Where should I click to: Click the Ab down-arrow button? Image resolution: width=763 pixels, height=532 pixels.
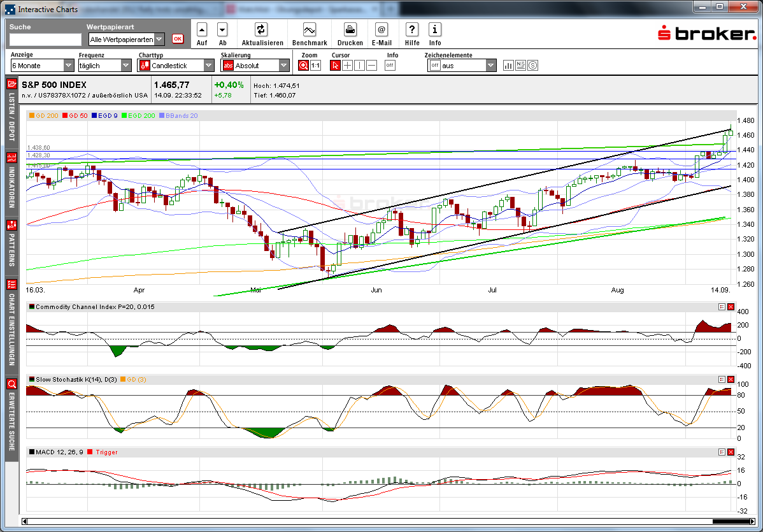coord(222,30)
